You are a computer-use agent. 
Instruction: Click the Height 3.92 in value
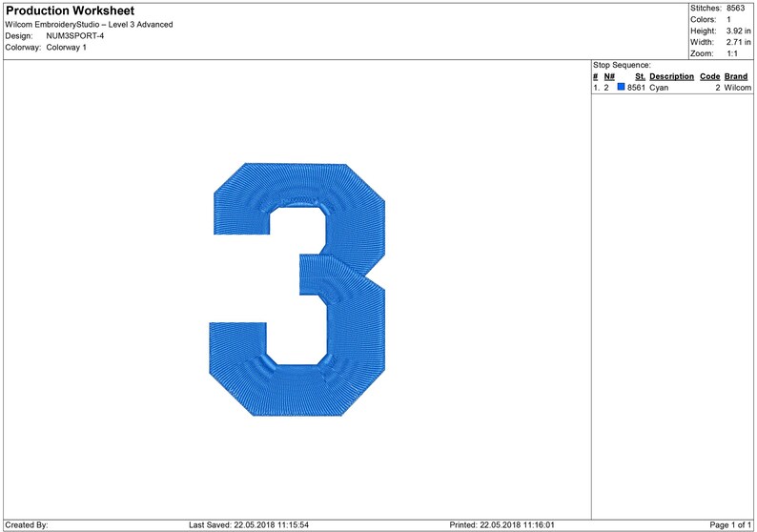click(x=739, y=31)
